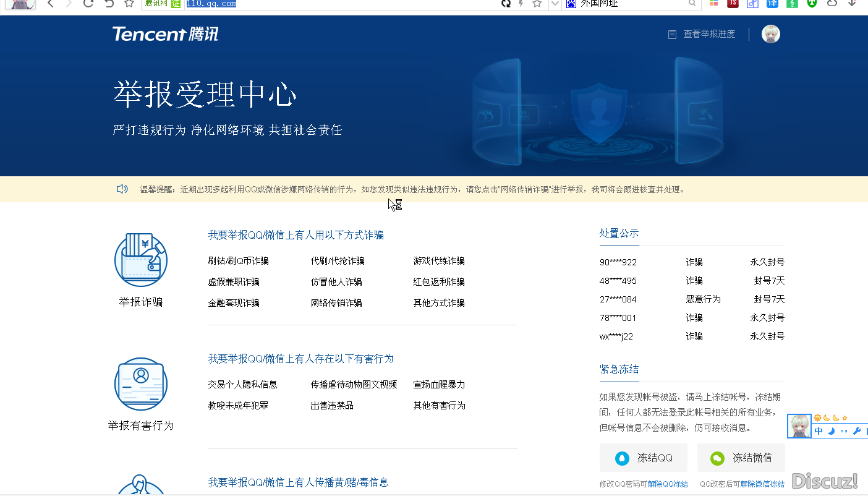Click account 48****495 in the 处置公示 list
868x496 pixels.
pyautogui.click(x=618, y=281)
